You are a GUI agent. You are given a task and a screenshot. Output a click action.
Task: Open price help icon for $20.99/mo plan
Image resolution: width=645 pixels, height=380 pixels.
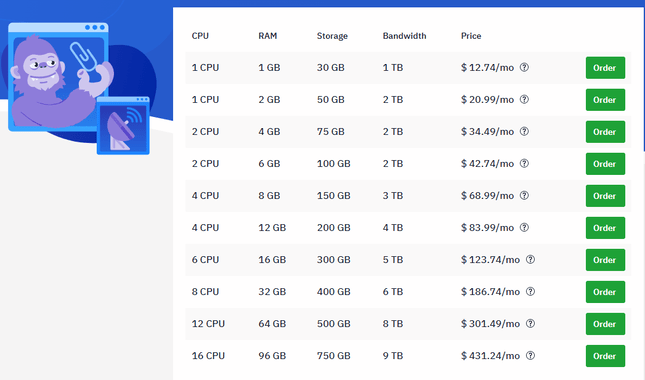[524, 100]
